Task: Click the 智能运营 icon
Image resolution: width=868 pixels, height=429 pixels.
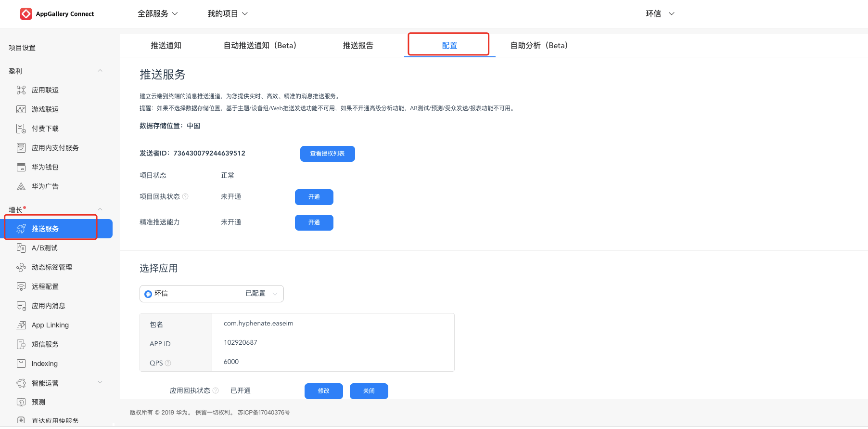Action: [21, 383]
